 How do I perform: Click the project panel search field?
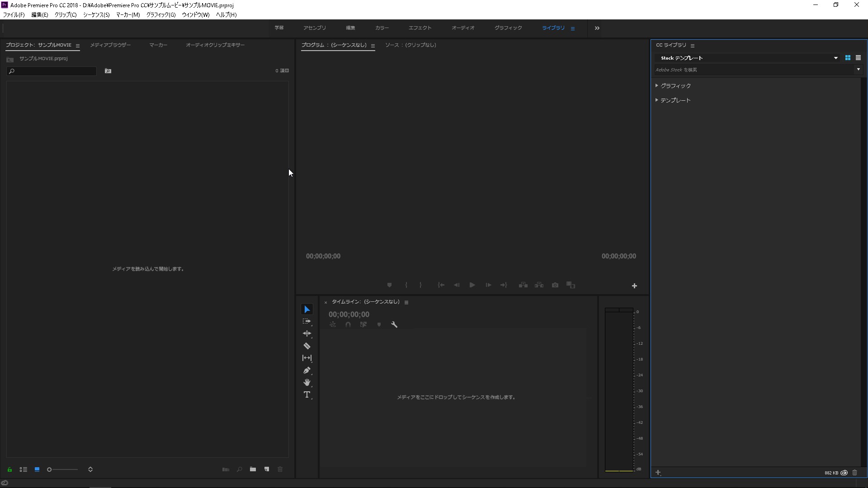[x=52, y=71]
